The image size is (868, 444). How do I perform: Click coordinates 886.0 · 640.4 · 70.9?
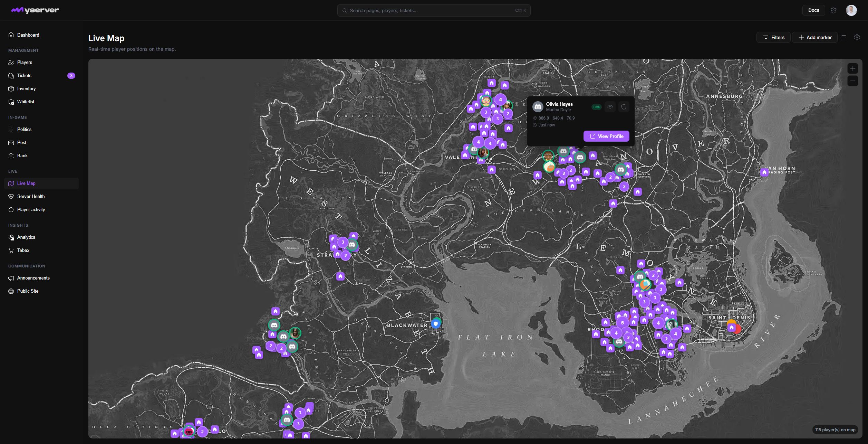point(556,118)
